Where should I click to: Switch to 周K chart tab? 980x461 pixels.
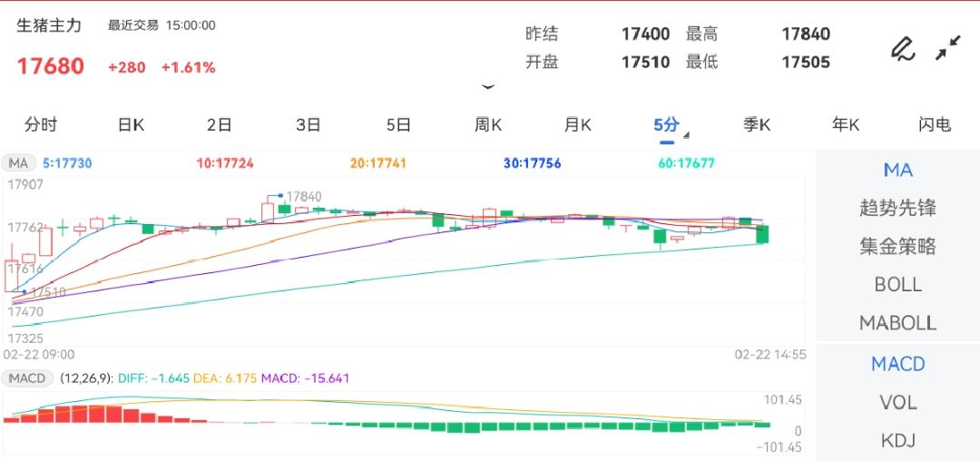pyautogui.click(x=488, y=125)
